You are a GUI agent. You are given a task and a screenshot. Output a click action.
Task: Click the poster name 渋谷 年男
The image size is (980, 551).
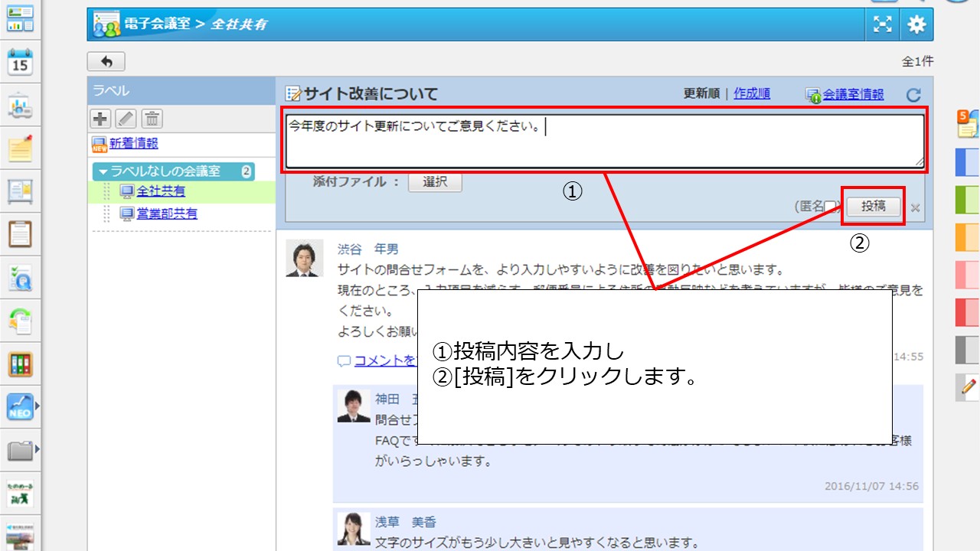tap(368, 249)
